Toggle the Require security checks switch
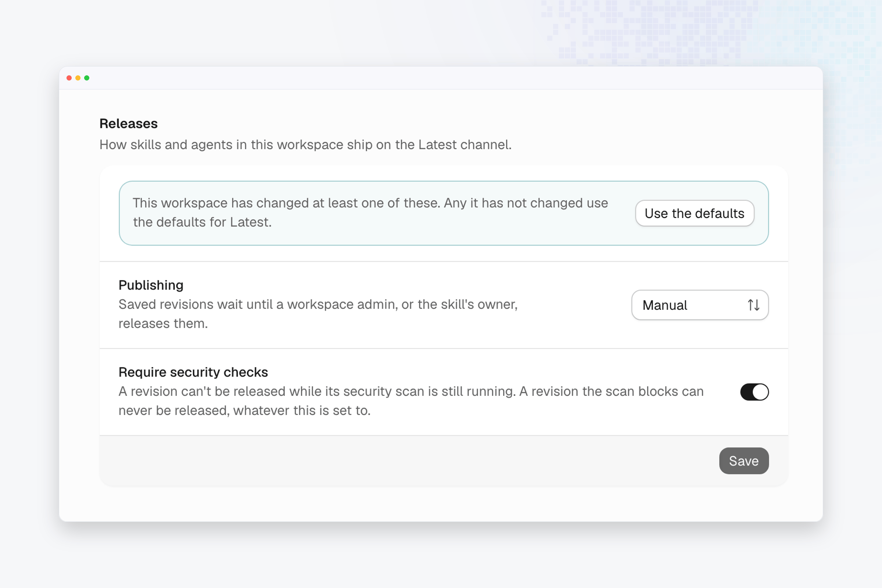 coord(754,392)
